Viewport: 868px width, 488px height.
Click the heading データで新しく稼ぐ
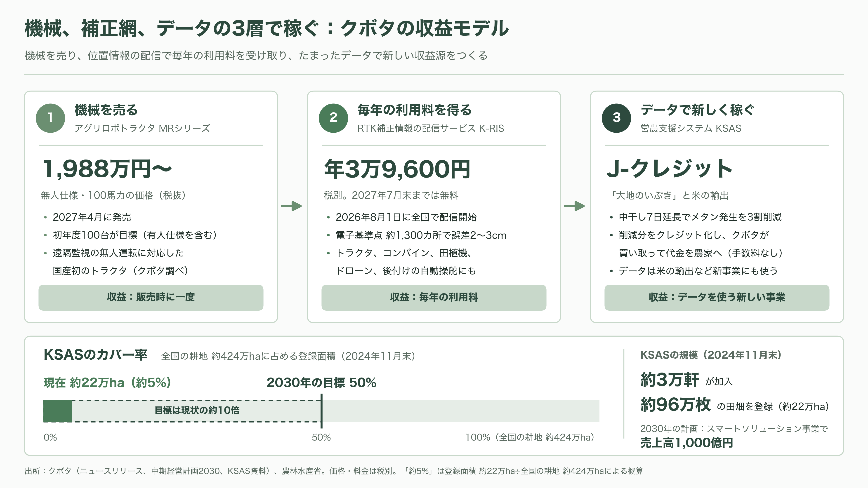tap(698, 110)
